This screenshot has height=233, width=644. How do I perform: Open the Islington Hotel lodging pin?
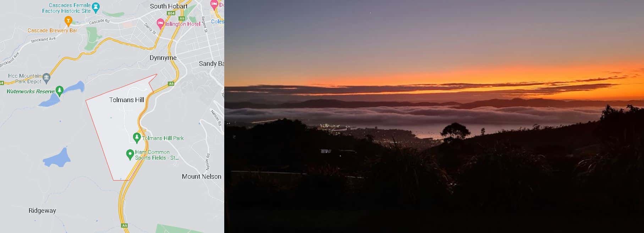click(x=160, y=24)
